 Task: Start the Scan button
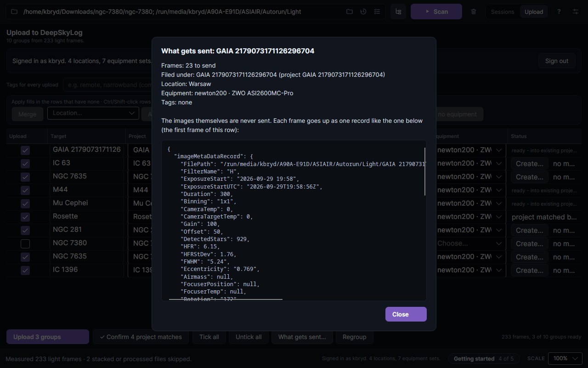436,11
